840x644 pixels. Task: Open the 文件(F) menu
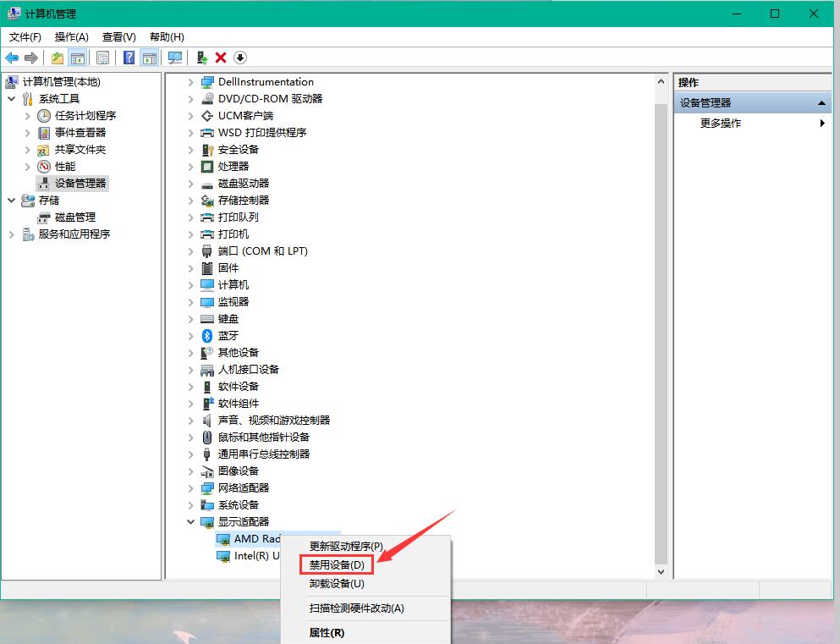(25, 37)
